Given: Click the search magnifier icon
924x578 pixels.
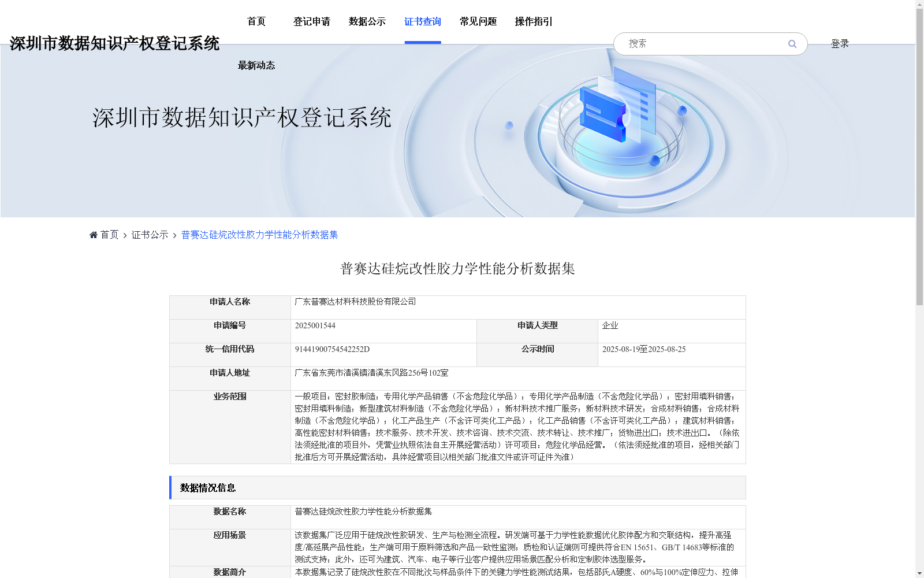Looking at the screenshot, I should coord(792,44).
